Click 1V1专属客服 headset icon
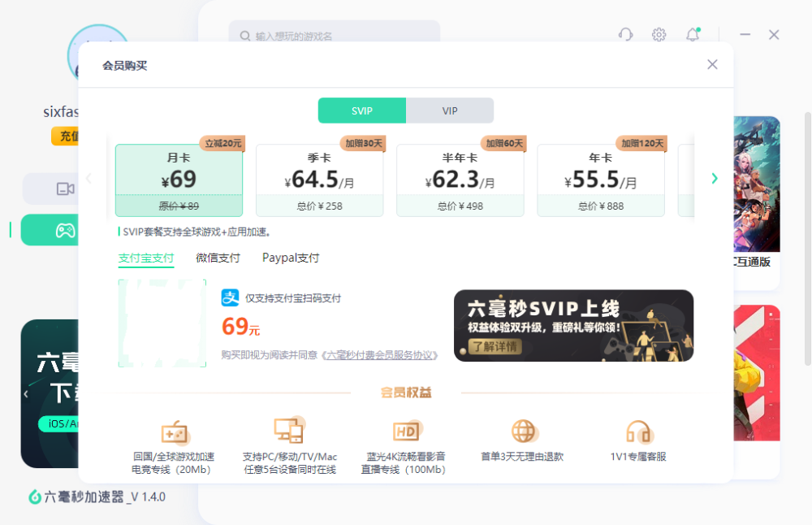This screenshot has height=525, width=812. (639, 432)
